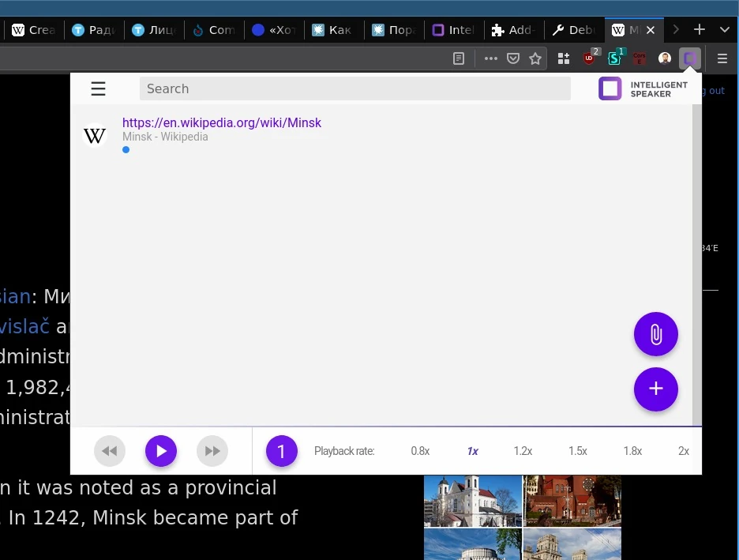Toggle Firefox reader view icon
This screenshot has height=560, width=739.
[459, 58]
